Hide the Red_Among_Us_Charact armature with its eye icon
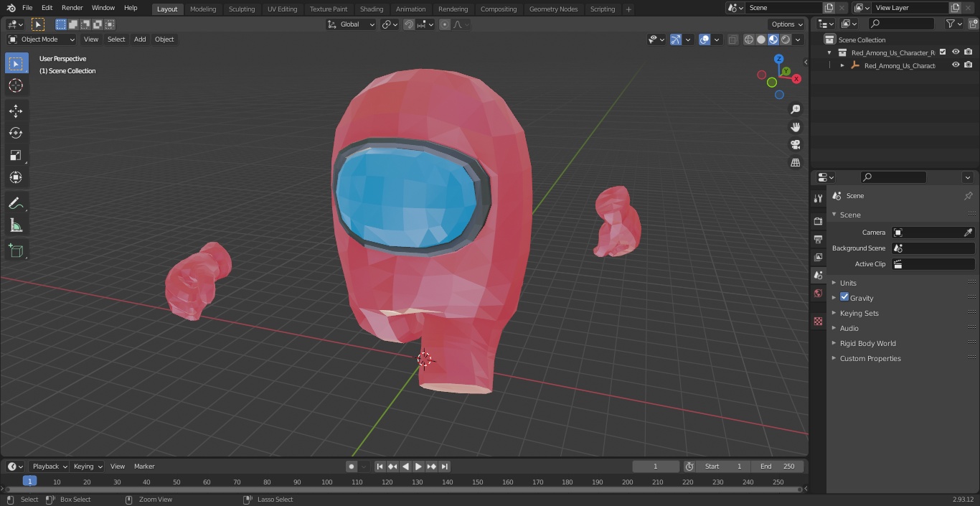The image size is (980, 506). [956, 65]
